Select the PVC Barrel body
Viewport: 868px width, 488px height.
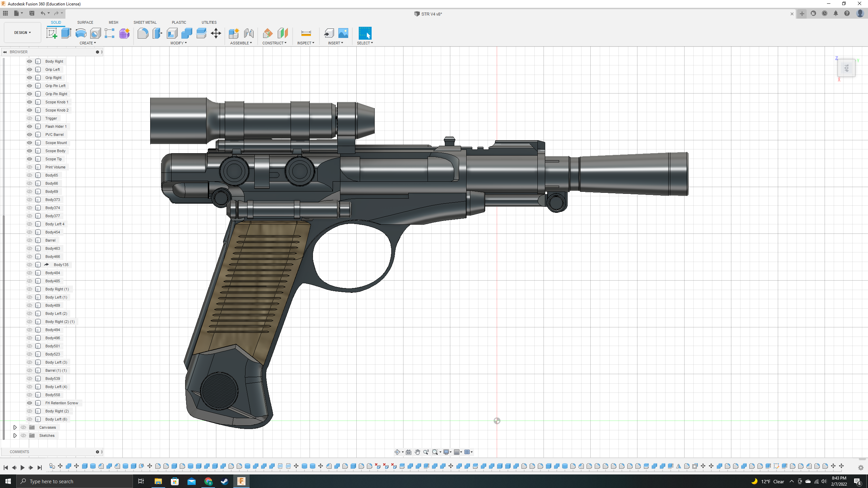(x=54, y=135)
